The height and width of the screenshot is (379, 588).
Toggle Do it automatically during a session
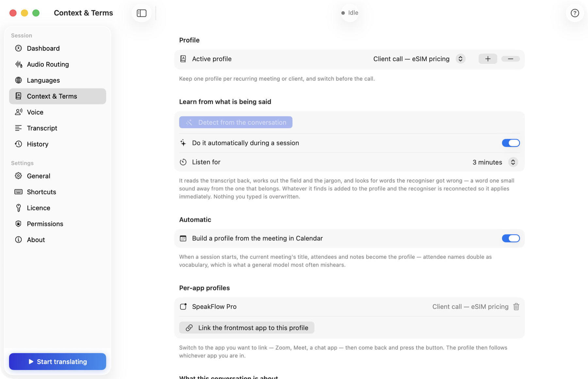click(511, 143)
